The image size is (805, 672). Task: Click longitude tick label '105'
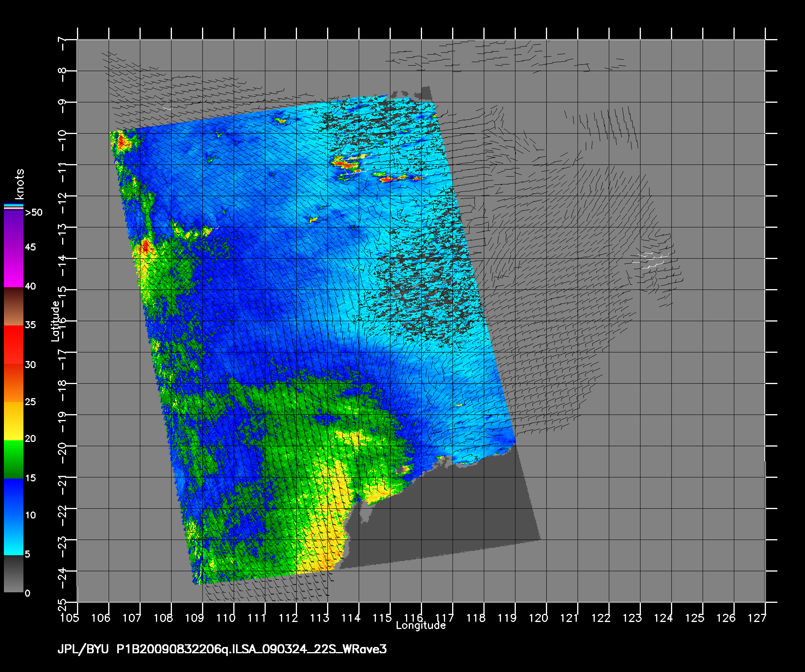(70, 618)
